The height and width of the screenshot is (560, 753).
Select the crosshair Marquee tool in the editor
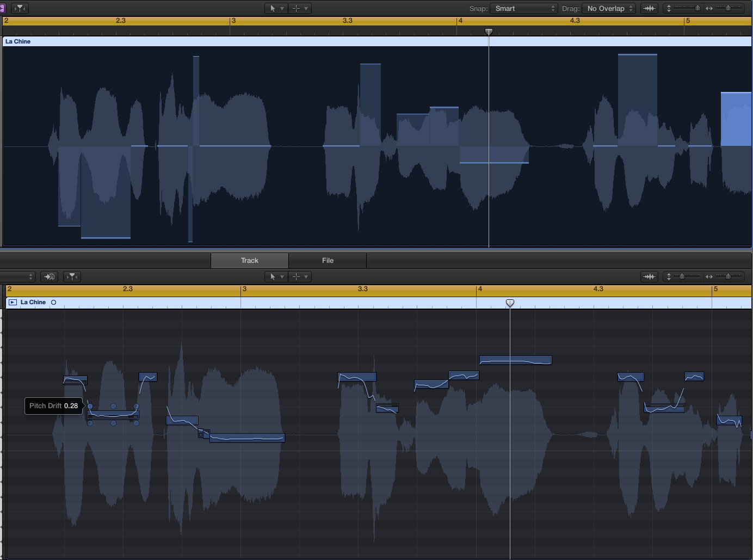tap(297, 276)
